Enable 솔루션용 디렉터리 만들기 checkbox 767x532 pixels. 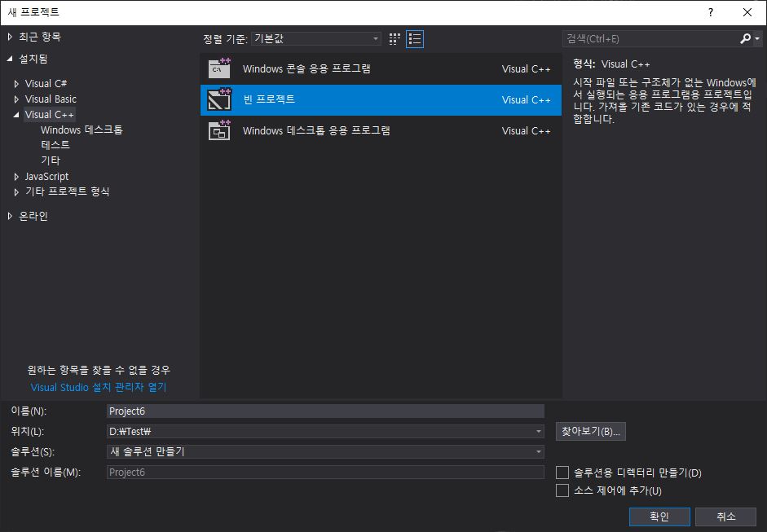tap(562, 473)
